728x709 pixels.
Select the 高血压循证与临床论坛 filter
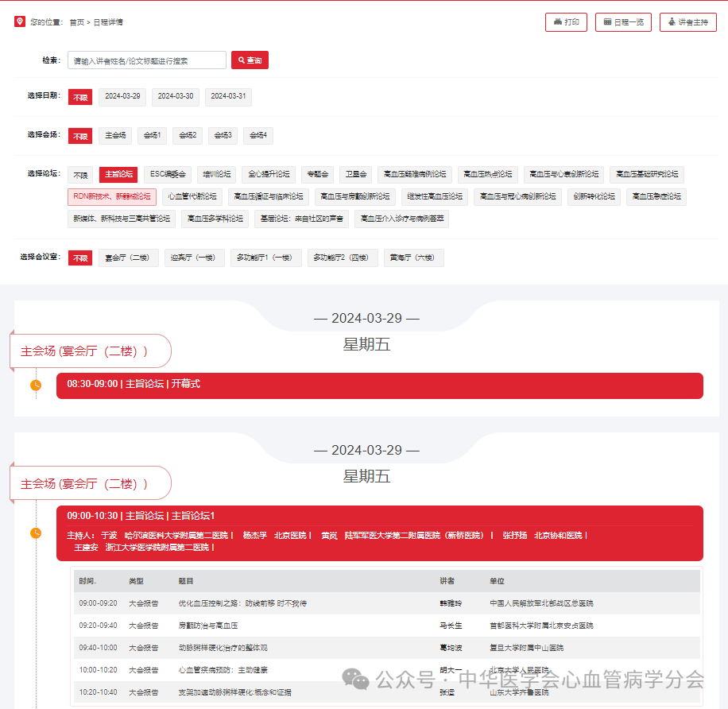[269, 197]
